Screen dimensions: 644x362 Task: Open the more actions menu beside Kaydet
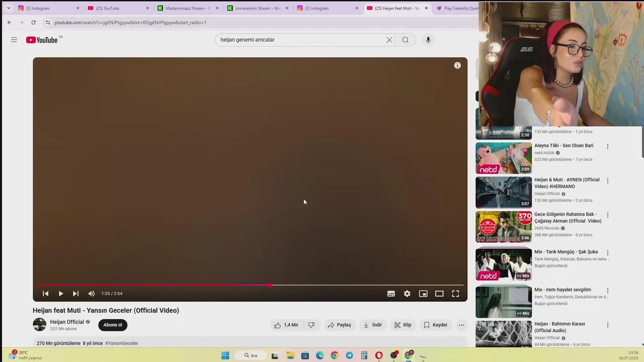coord(461,325)
